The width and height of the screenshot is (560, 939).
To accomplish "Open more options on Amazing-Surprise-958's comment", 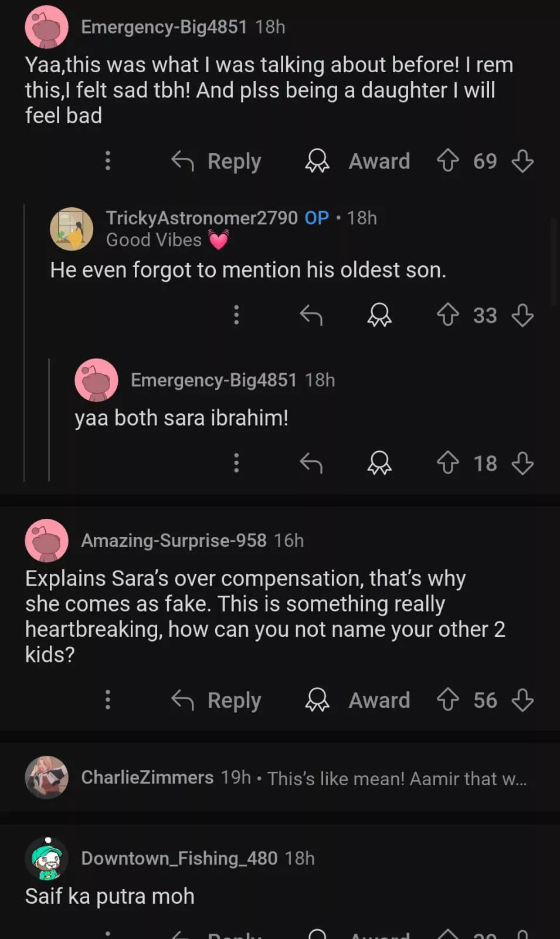I will [107, 700].
